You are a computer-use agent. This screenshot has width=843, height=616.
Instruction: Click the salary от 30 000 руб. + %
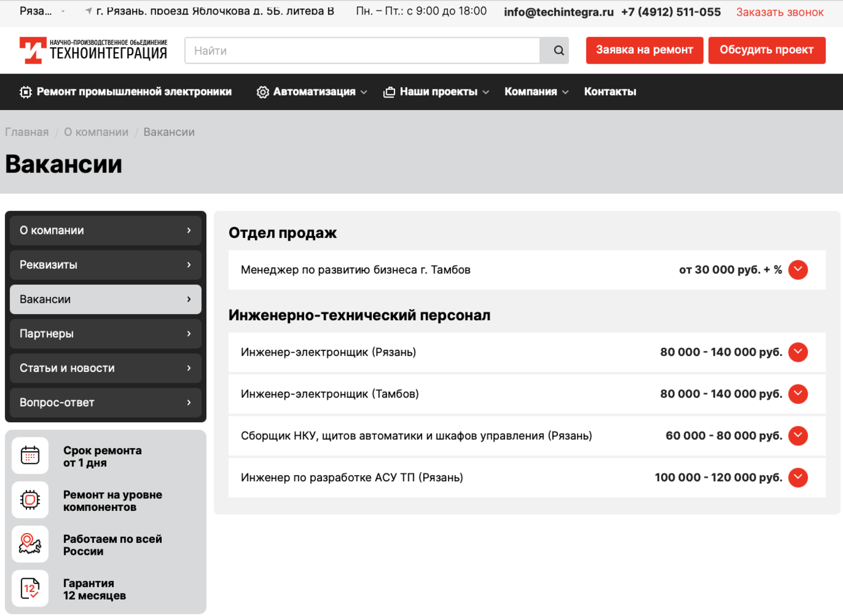point(730,270)
